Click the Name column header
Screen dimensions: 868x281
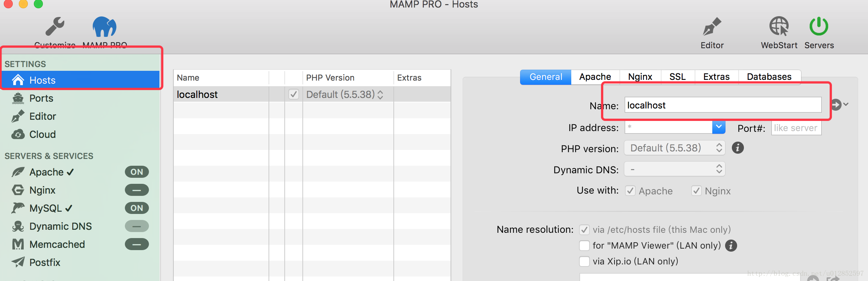point(221,78)
